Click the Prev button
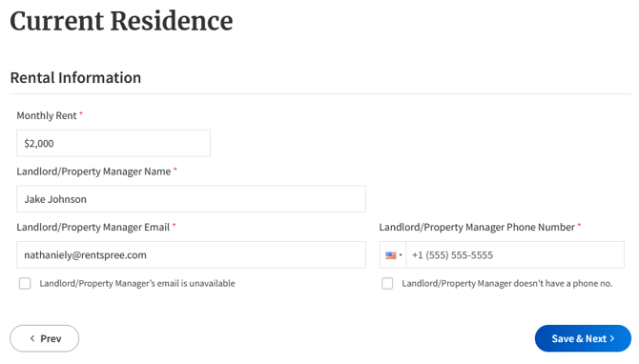The height and width of the screenshot is (364, 639). point(45,338)
